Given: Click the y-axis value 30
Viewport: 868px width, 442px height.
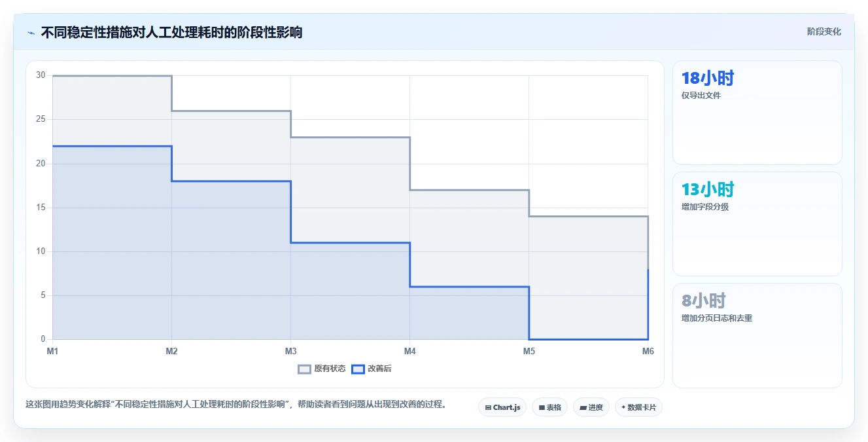Looking at the screenshot, I should tap(41, 75).
